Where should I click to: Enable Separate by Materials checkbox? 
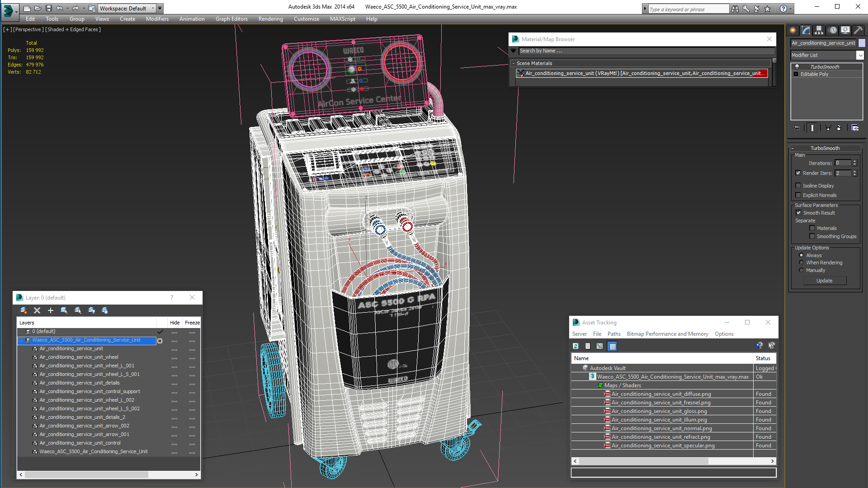pyautogui.click(x=812, y=228)
